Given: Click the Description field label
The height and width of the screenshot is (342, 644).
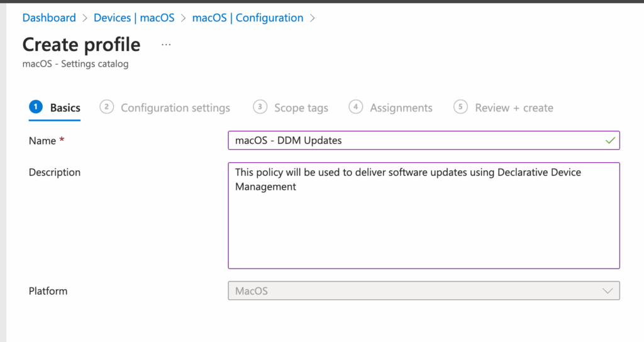Looking at the screenshot, I should 55,172.
